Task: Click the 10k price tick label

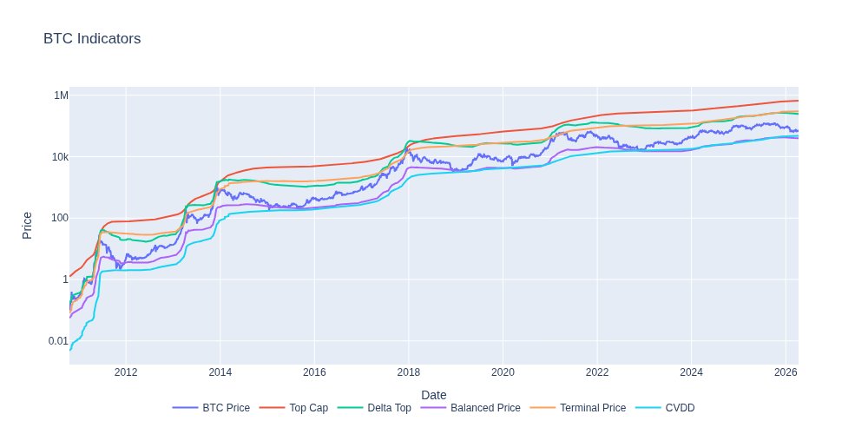Action: (57, 157)
